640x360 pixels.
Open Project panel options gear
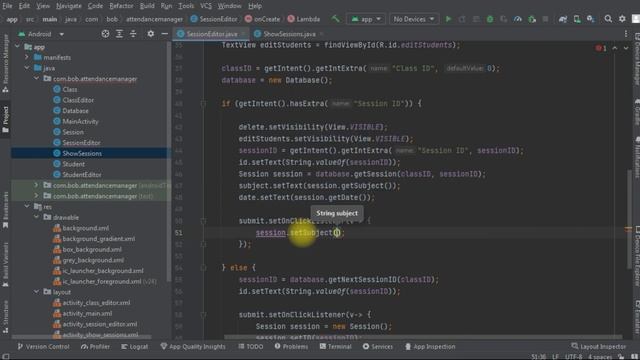click(x=151, y=34)
